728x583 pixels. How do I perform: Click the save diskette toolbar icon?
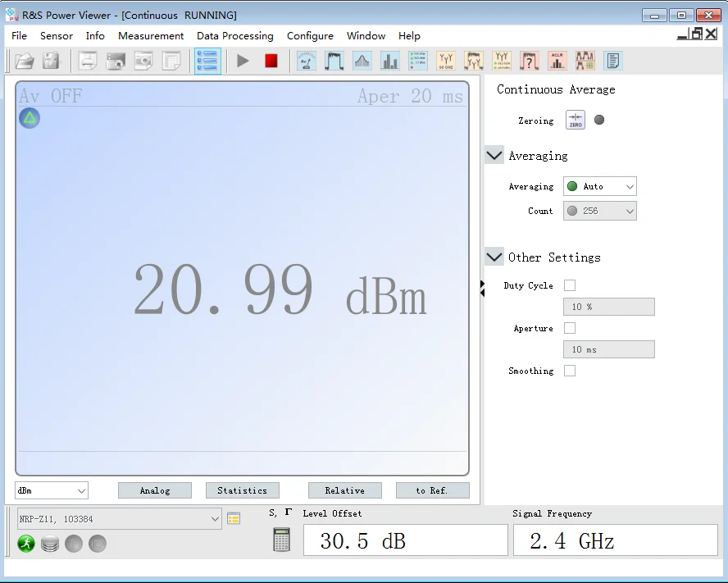[51, 61]
